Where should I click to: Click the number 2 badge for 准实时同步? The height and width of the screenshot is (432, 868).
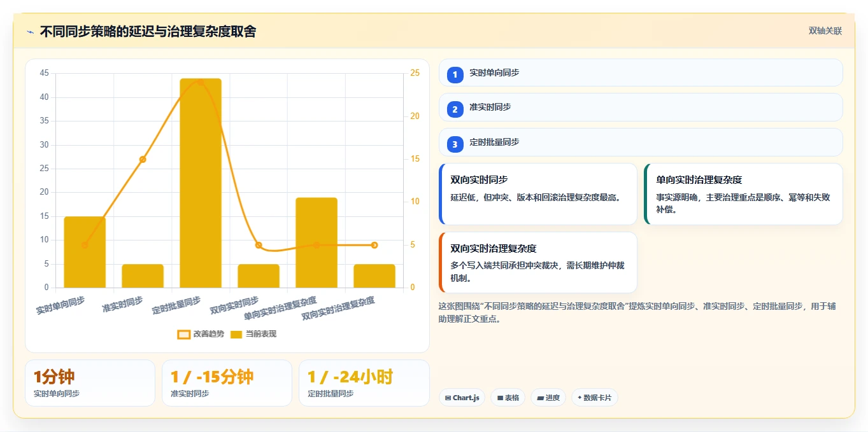(455, 109)
